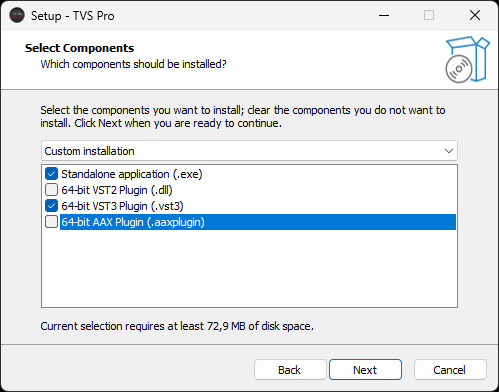499x392 pixels.
Task: Open the Custom installation dropdown arrow
Action: click(x=449, y=151)
